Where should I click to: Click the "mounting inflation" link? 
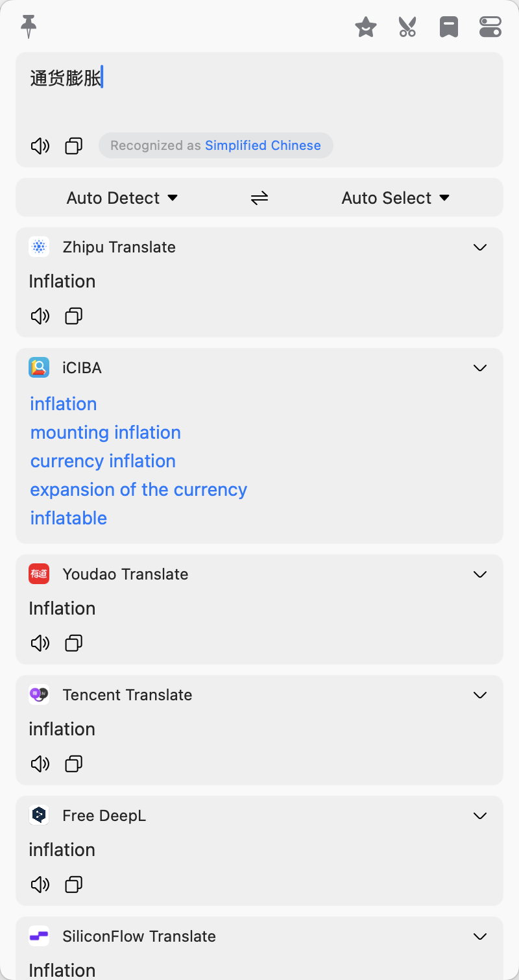106,432
